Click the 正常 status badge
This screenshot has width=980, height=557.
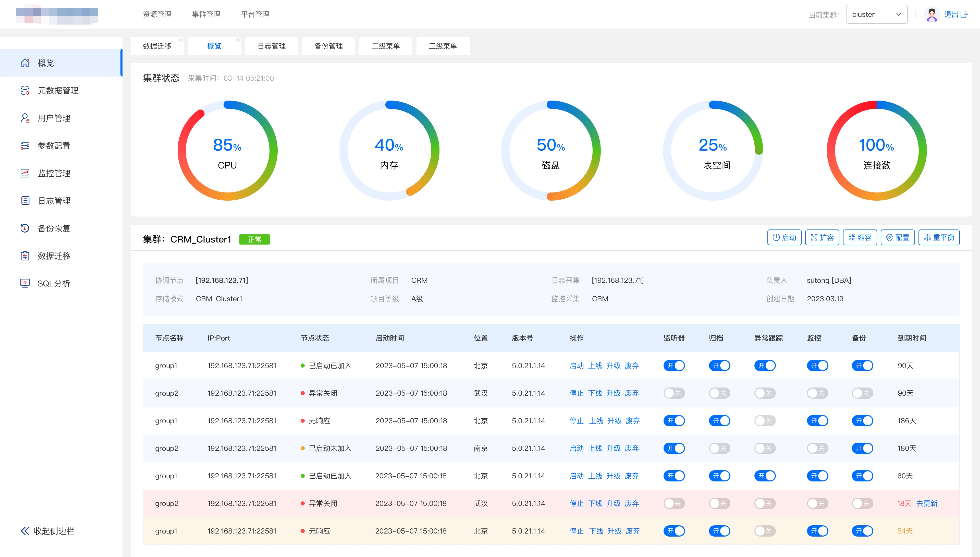coord(255,239)
